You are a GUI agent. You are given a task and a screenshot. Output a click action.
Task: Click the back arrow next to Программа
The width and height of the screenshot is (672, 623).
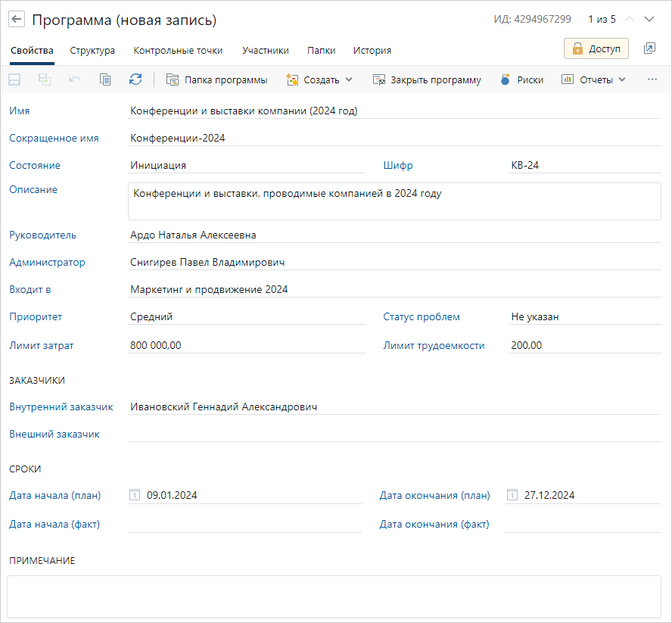click(x=17, y=20)
